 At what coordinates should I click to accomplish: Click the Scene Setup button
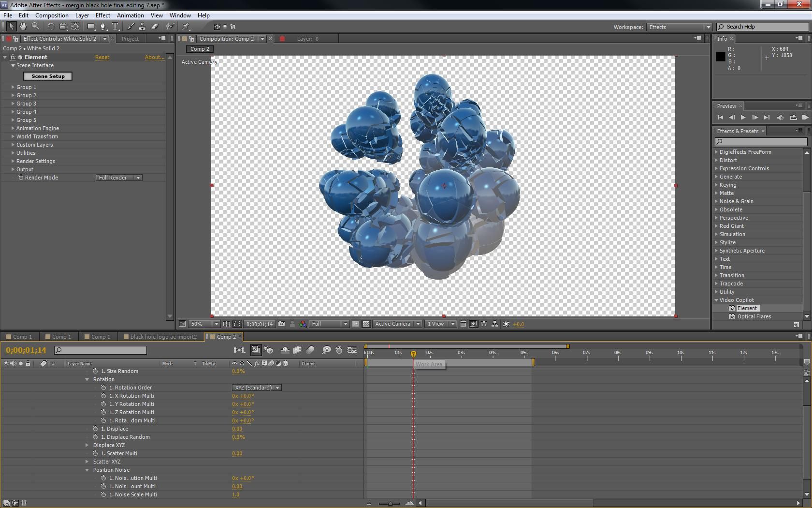pyautogui.click(x=47, y=76)
